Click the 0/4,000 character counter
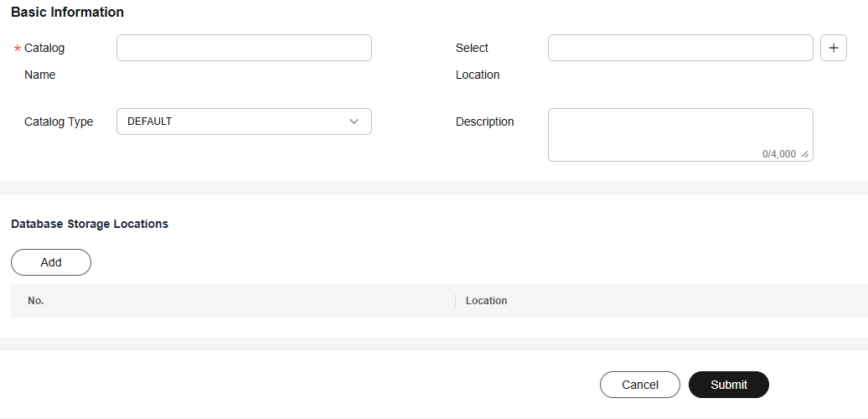The height and width of the screenshot is (419, 868). tap(779, 154)
